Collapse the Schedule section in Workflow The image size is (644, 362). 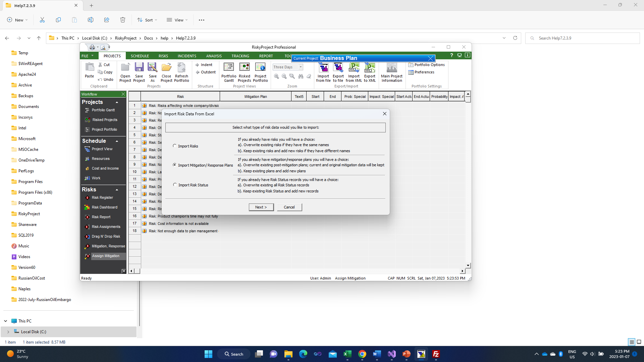(117, 141)
